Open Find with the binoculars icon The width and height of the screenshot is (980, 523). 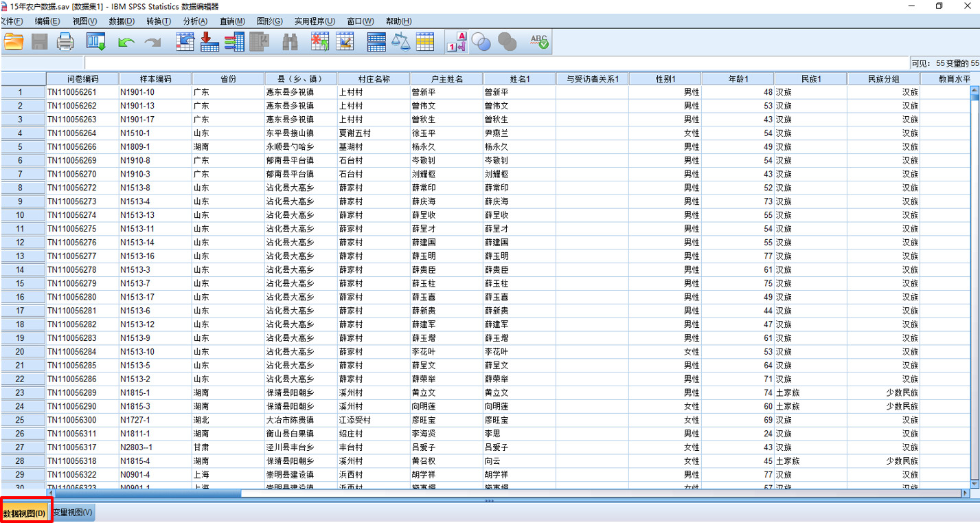pos(290,42)
